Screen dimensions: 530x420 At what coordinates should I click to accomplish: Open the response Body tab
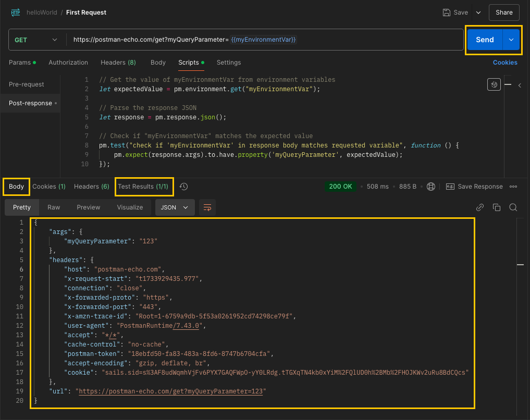tap(16, 187)
